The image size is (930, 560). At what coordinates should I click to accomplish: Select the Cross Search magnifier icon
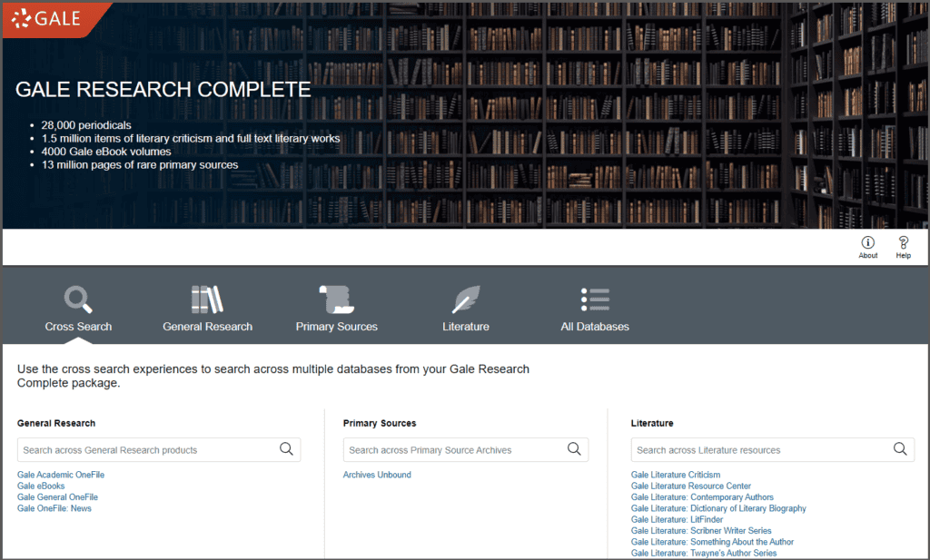(78, 300)
